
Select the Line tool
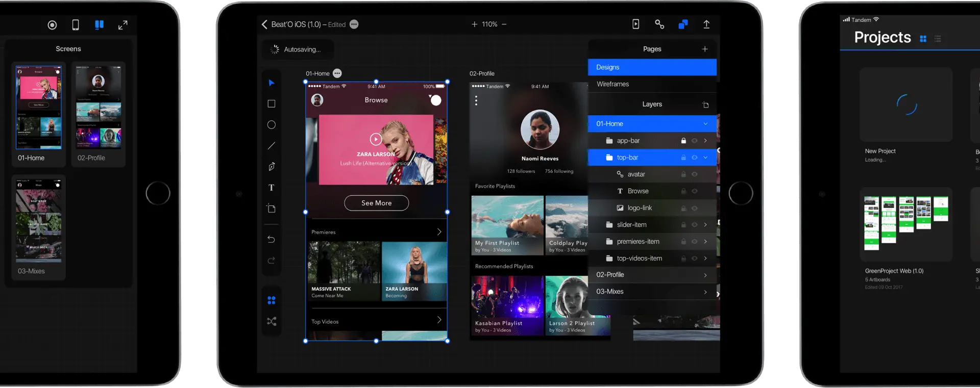pyautogui.click(x=272, y=146)
